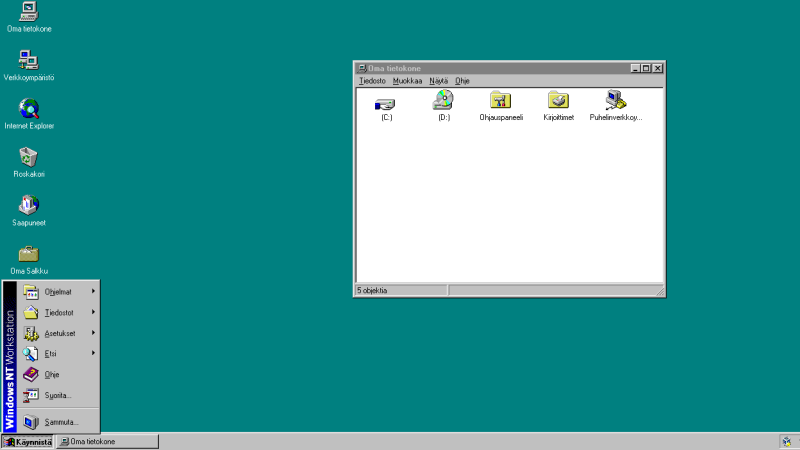
Task: Minimize the Oma tietokone window
Action: [635, 68]
